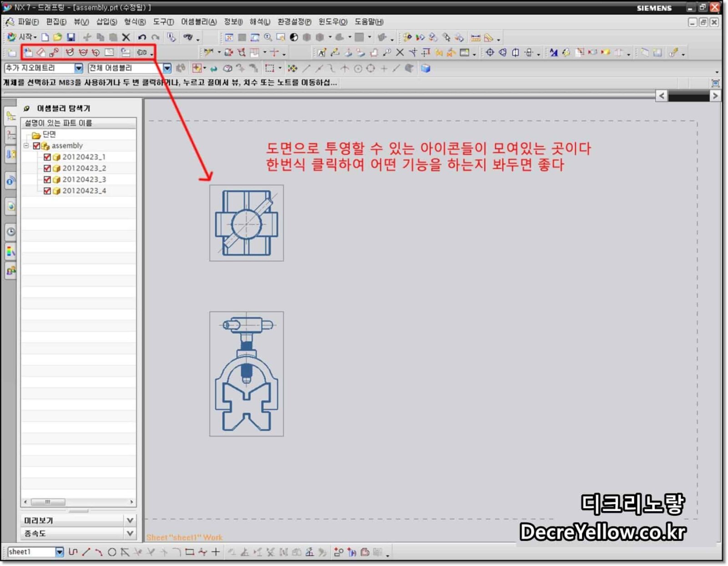Click the 시작 start button

click(21, 37)
